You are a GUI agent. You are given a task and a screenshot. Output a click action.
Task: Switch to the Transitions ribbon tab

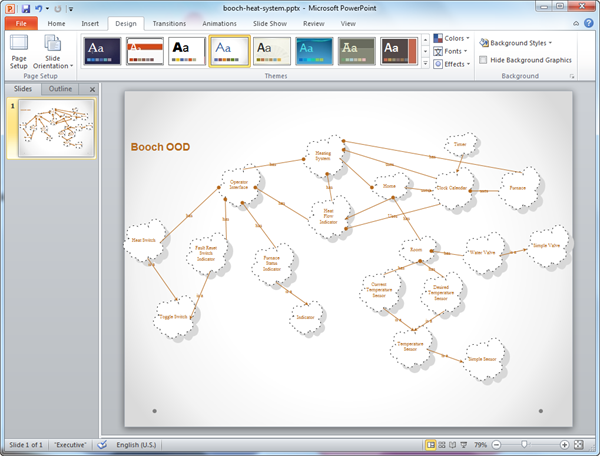169,23
